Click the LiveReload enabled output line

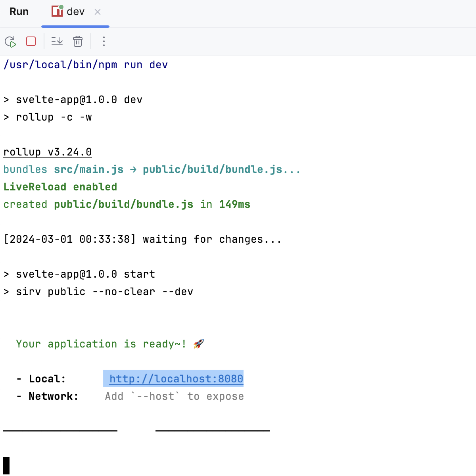pyautogui.click(x=60, y=187)
